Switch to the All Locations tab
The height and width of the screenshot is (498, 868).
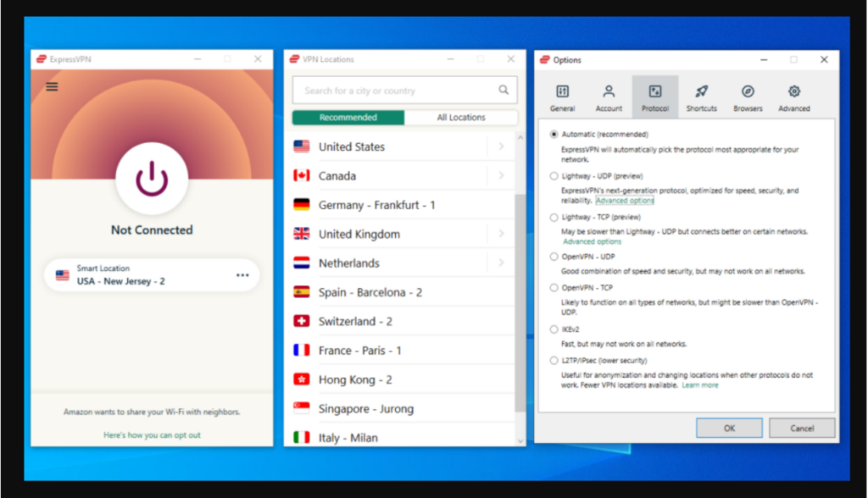pos(461,117)
